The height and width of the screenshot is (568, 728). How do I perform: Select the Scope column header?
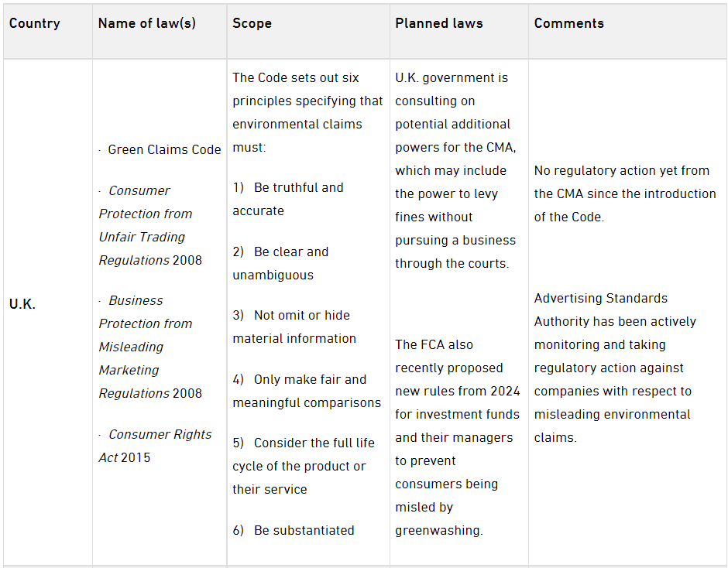252,23
